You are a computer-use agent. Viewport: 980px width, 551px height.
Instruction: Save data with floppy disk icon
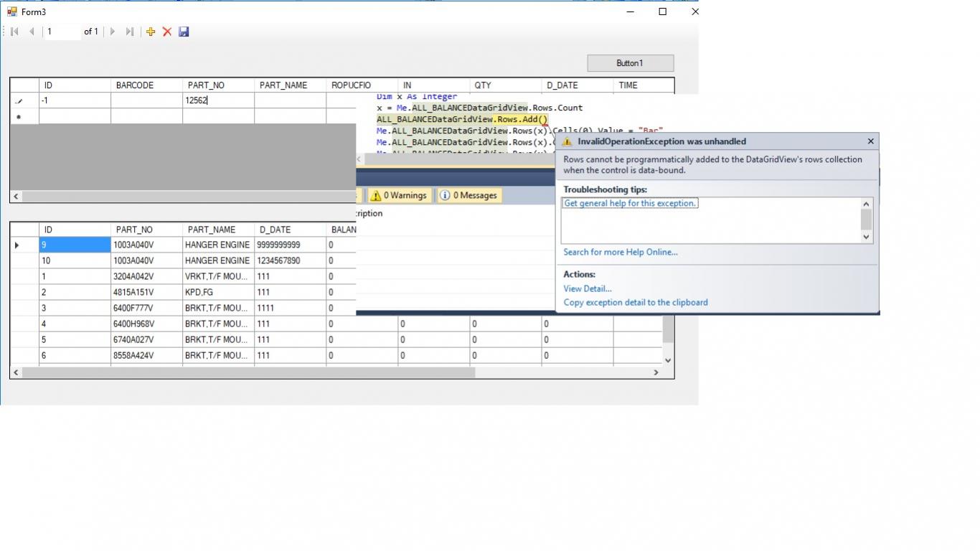click(184, 32)
